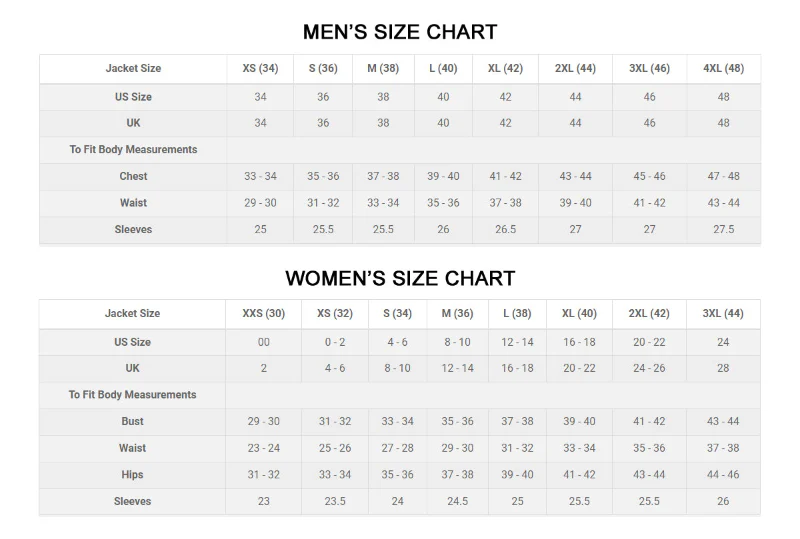The width and height of the screenshot is (800, 539).
Task: Select the Hips row label
Action: [133, 475]
